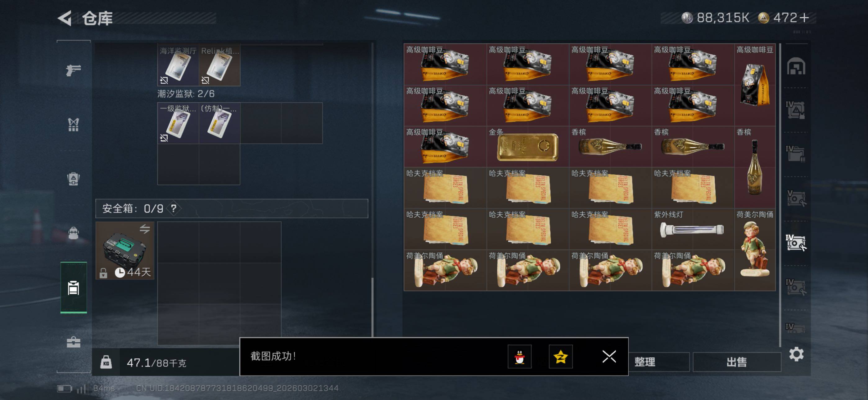Viewport: 868px width, 400px height.
Task: Add more currency with plus sign
Action: (x=804, y=17)
